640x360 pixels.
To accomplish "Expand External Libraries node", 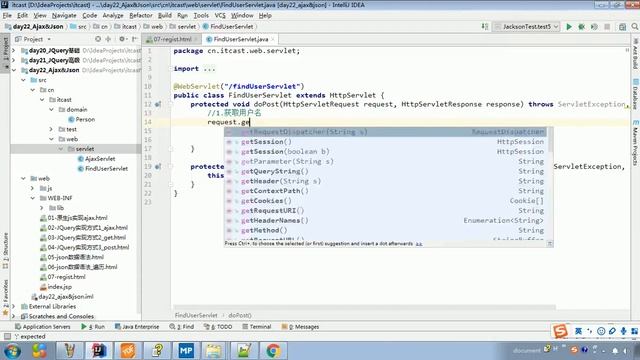I will point(14,306).
